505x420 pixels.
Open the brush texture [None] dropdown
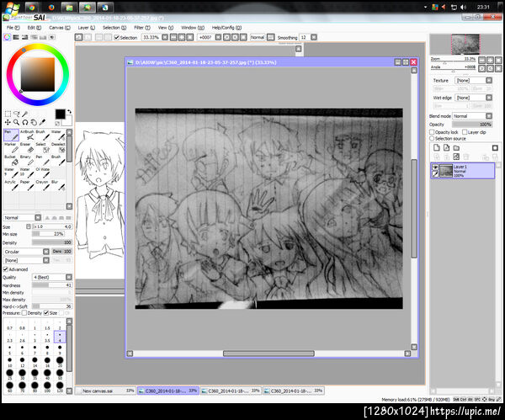pyautogui.click(x=26, y=260)
